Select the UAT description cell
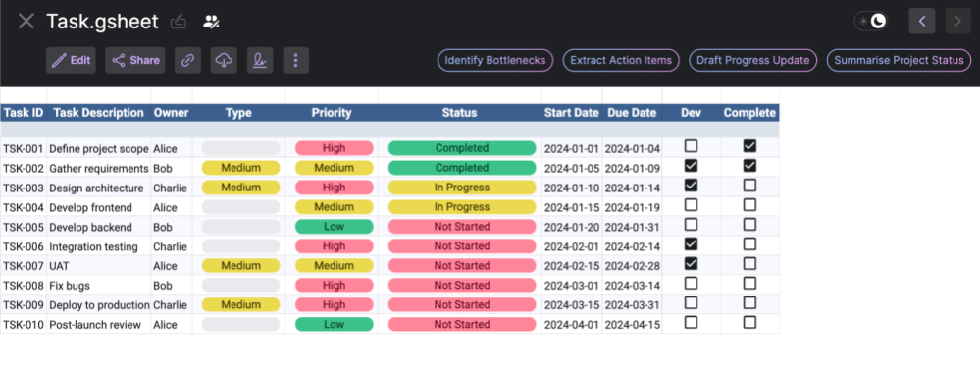This screenshot has width=980, height=377. click(x=98, y=266)
